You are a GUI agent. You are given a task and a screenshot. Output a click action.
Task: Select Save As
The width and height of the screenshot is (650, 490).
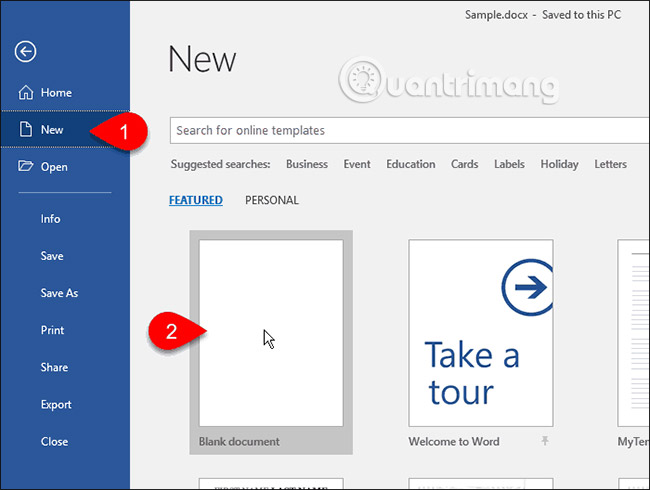point(59,293)
